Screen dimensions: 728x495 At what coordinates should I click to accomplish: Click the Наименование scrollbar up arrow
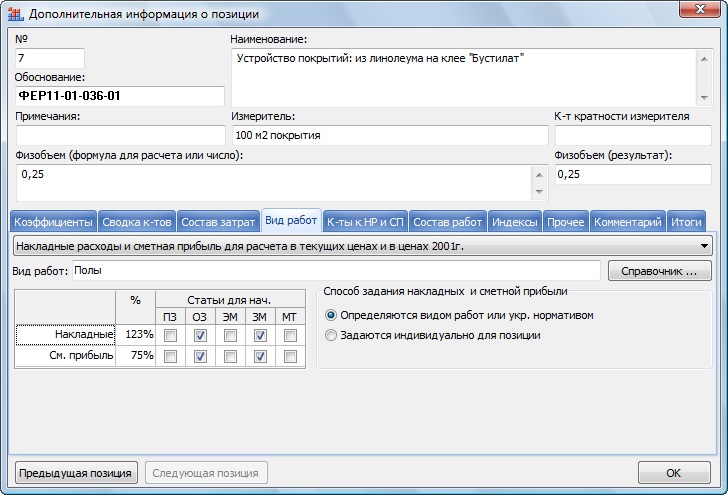(704, 59)
